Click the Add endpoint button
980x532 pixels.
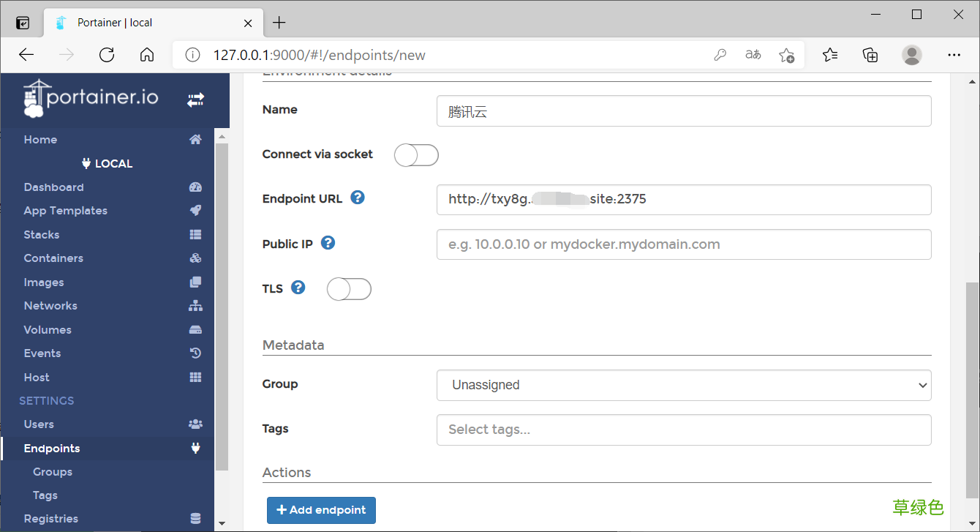(x=321, y=510)
